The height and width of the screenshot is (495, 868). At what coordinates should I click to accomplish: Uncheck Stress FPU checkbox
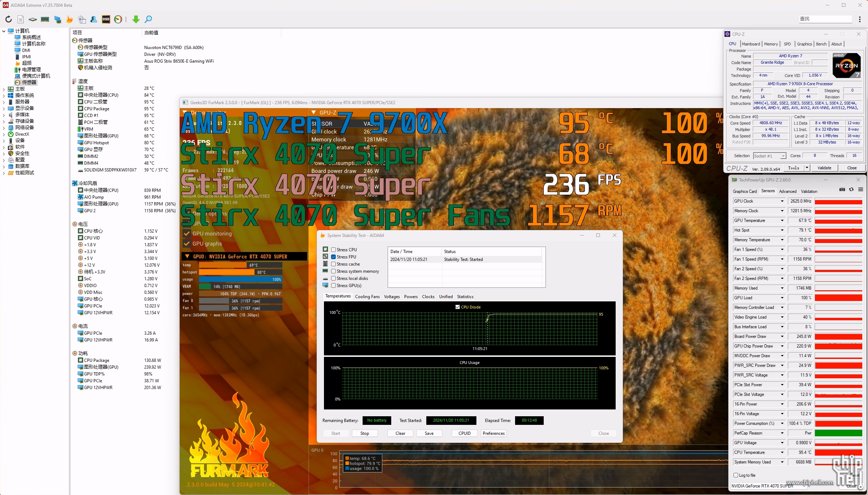[x=333, y=257]
